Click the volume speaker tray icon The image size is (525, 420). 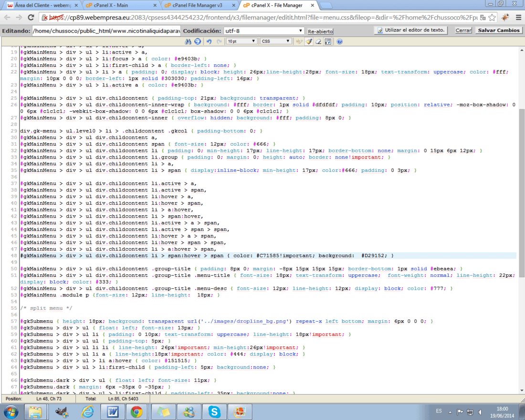480,412
